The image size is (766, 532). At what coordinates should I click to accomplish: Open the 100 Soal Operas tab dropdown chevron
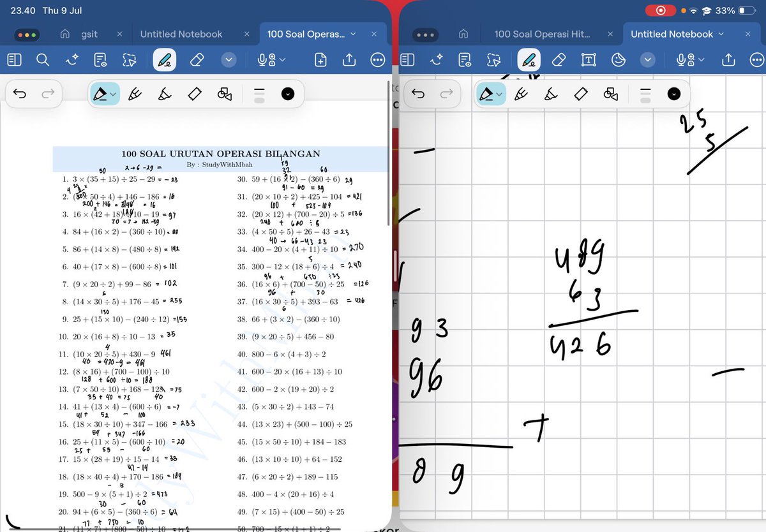354,34
